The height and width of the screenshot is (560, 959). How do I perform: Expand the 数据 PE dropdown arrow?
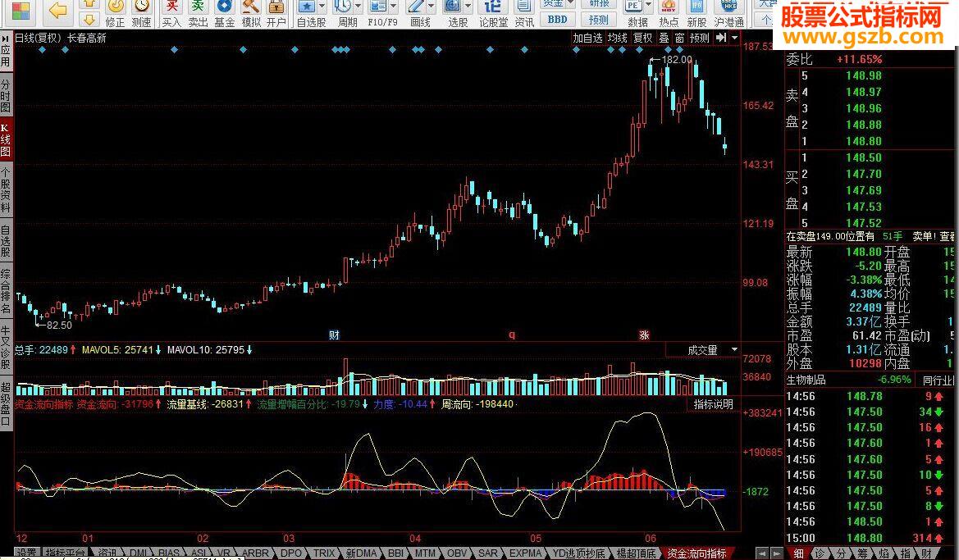(x=648, y=7)
